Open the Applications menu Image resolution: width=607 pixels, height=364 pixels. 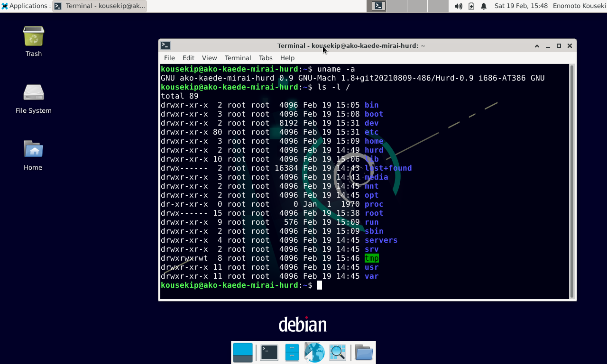[23, 6]
